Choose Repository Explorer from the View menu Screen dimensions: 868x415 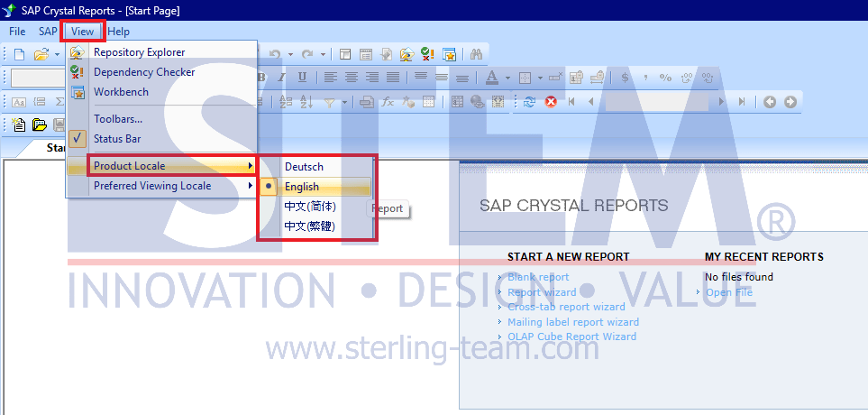click(139, 52)
